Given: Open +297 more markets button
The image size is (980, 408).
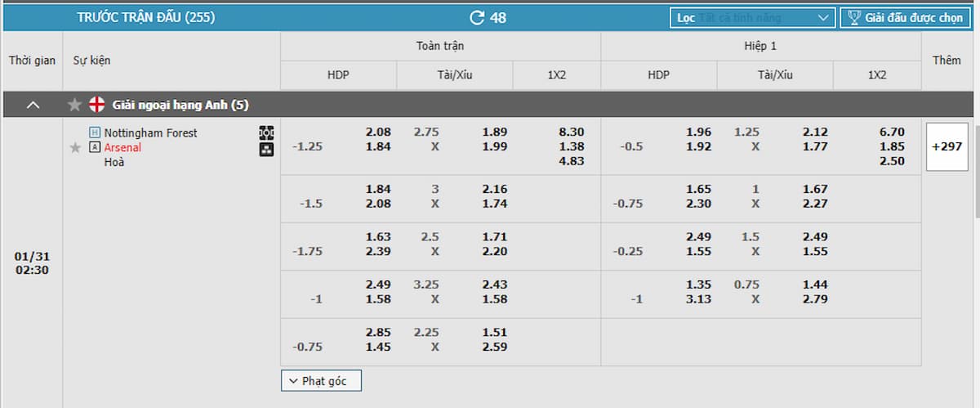Looking at the screenshot, I should (x=947, y=147).
